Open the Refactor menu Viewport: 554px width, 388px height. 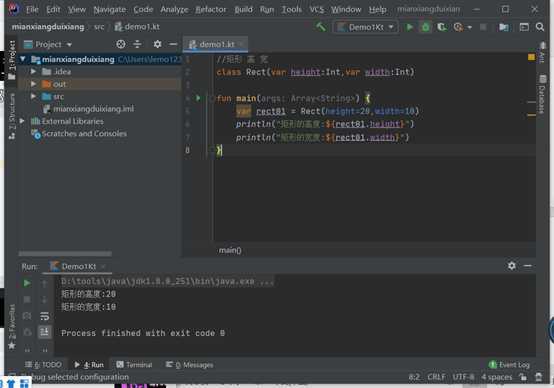pos(211,10)
